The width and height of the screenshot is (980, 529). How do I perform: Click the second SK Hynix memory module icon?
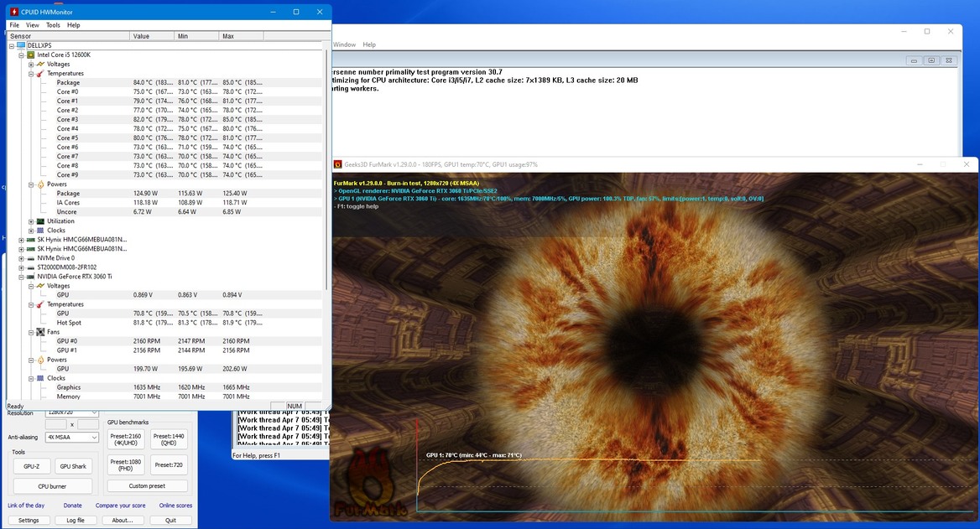click(x=30, y=249)
